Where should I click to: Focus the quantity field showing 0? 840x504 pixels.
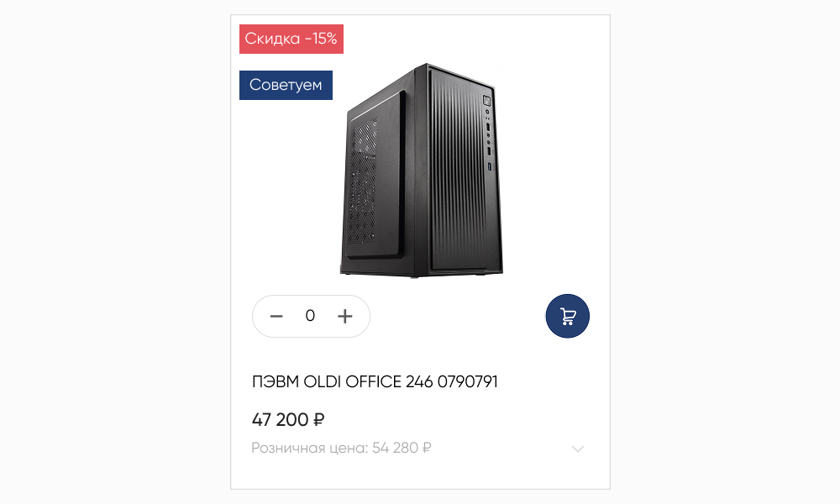tap(310, 316)
